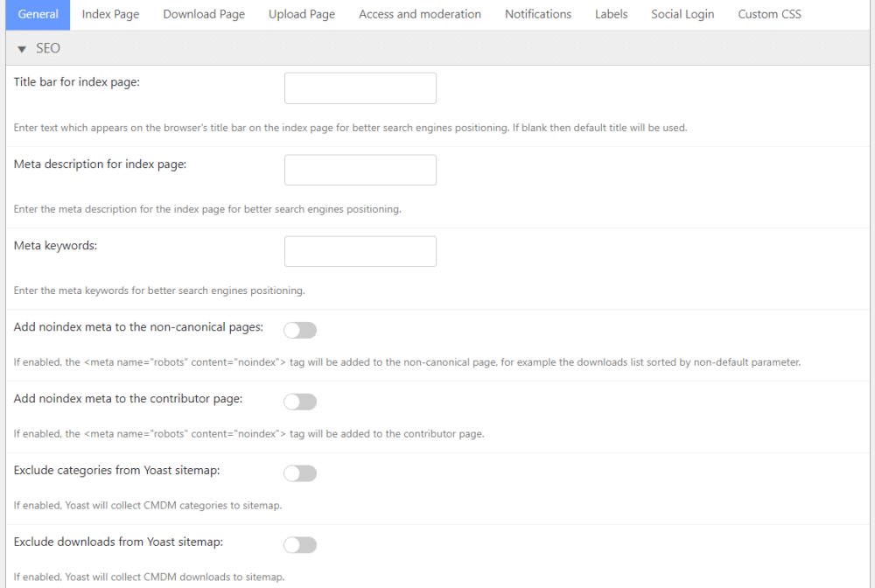Open the General tab
This screenshot has height=588, width=875.
38,14
